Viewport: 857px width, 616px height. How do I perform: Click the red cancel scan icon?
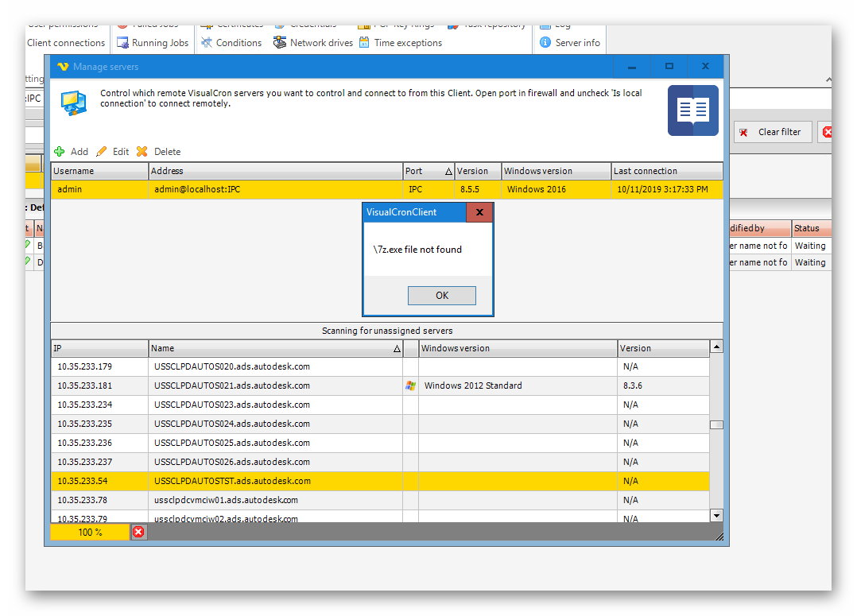[x=138, y=532]
